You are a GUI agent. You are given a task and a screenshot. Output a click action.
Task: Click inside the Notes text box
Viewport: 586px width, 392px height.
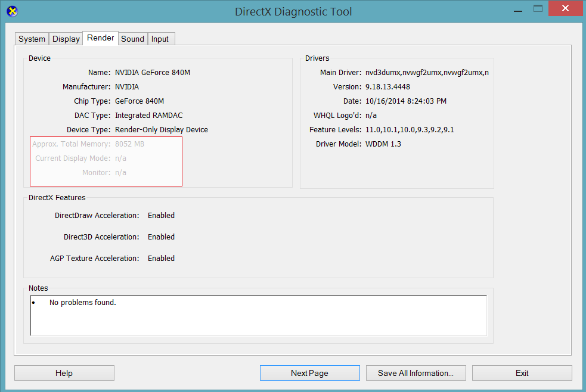pyautogui.click(x=259, y=316)
